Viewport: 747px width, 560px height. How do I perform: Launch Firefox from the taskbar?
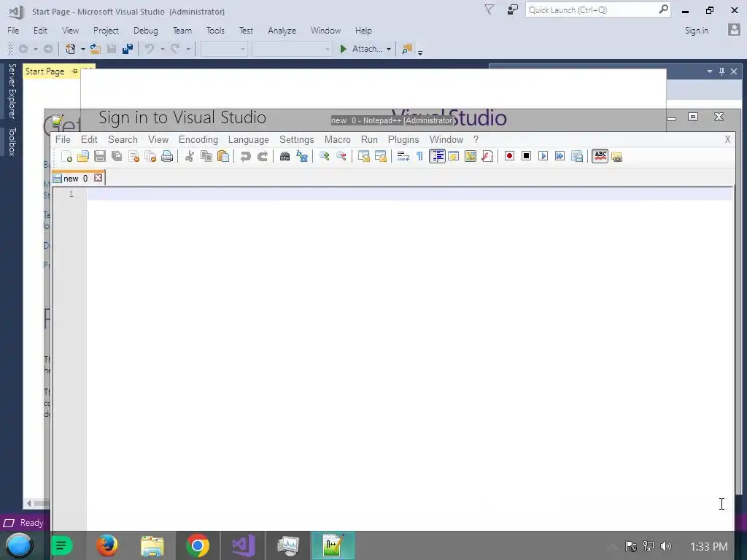107,545
